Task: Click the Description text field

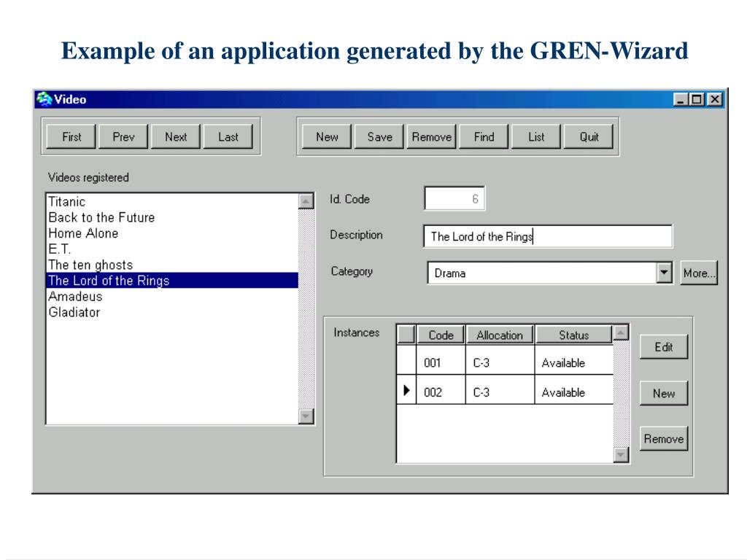Action: (548, 236)
